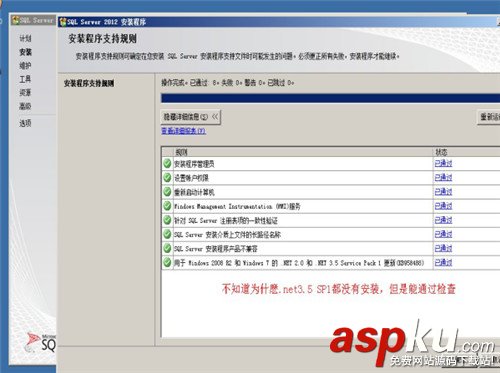
Task: Click green check icon for 设置帐户权限 rule
Action: pyautogui.click(x=167, y=178)
